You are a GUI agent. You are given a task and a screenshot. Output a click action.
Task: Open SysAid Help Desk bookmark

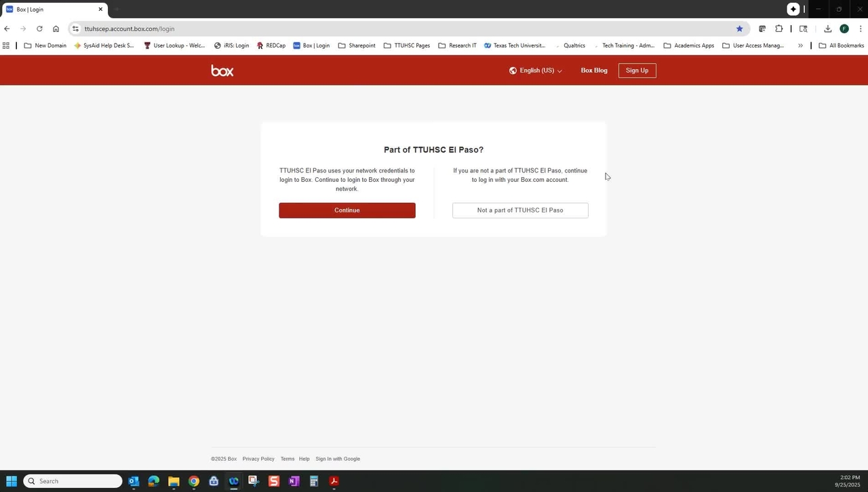(104, 45)
